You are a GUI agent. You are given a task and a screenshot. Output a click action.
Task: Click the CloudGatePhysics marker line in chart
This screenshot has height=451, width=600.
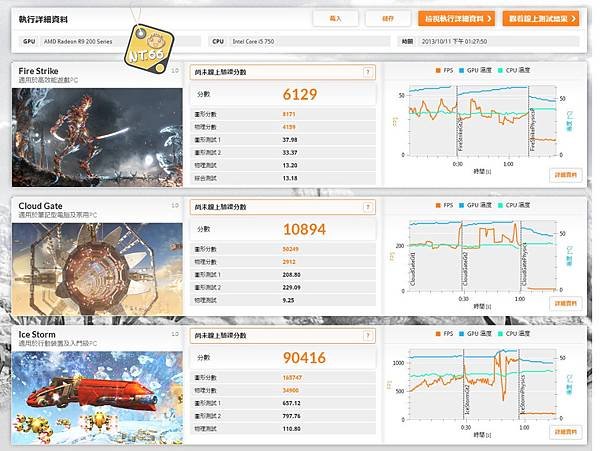522,256
